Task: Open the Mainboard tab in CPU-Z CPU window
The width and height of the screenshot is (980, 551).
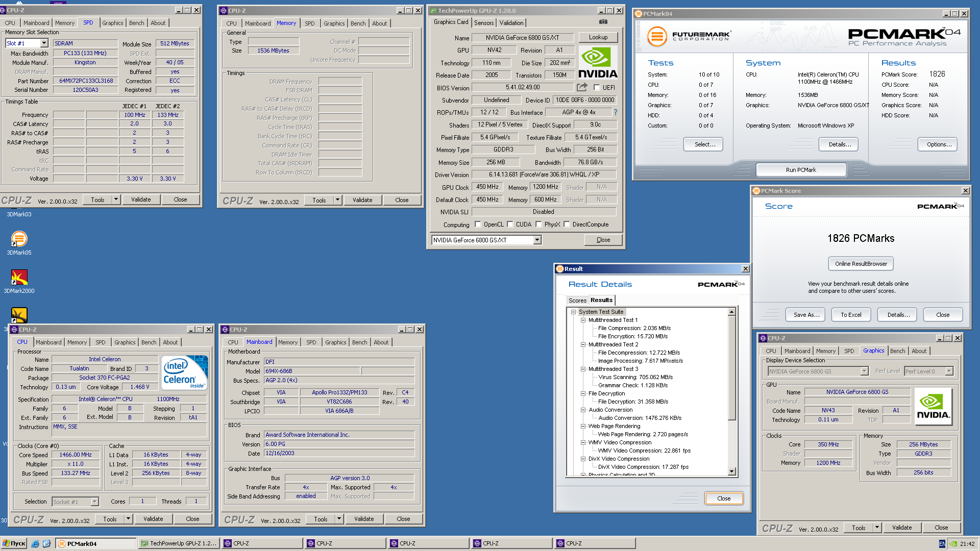Action: 48,342
